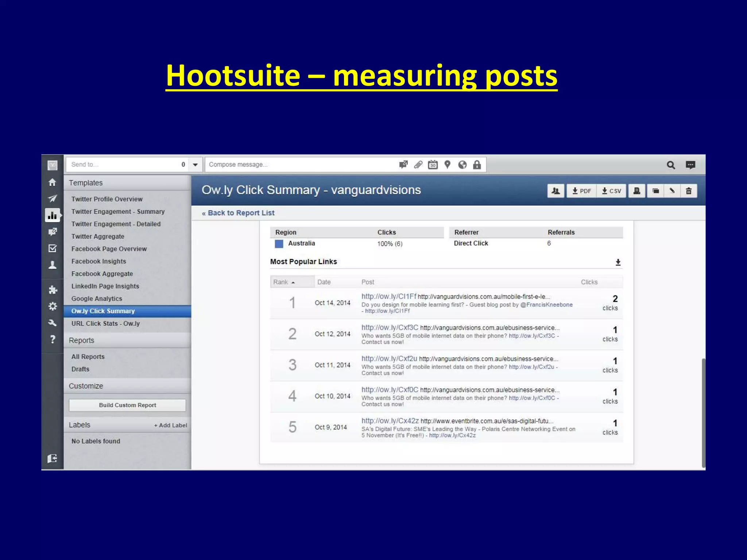
Task: Open the http://ow.ly/Cxf0C link
Action: tap(390, 389)
